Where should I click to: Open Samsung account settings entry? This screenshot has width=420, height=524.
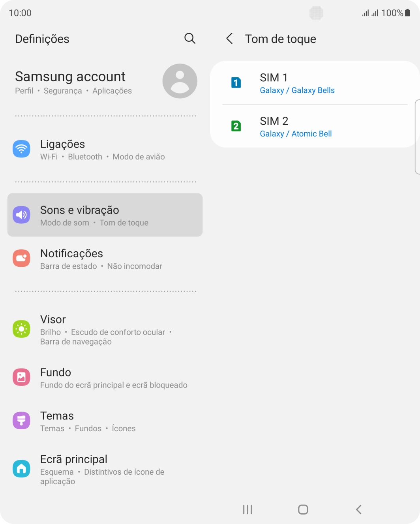(105, 82)
